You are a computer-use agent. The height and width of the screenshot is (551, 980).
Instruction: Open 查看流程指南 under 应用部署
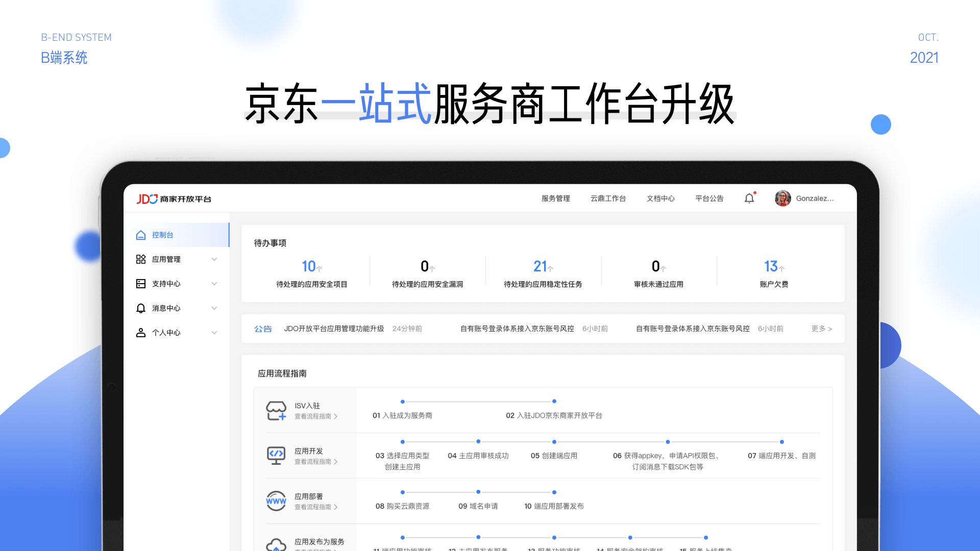pos(316,507)
